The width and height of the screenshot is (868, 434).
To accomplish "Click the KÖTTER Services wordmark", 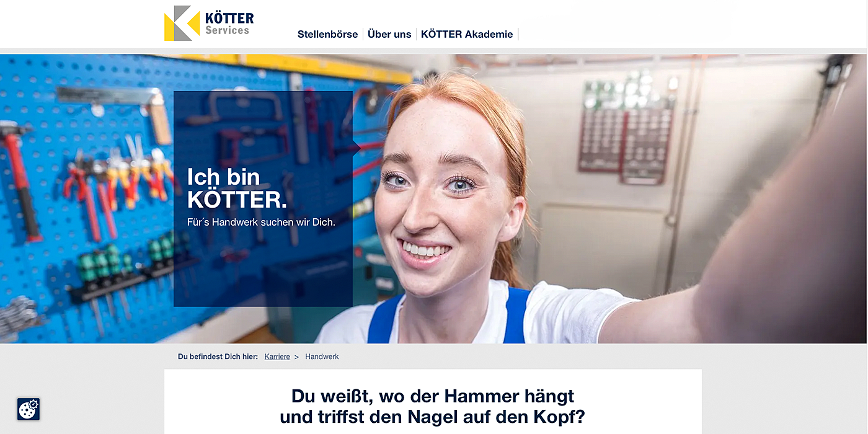I will [229, 24].
